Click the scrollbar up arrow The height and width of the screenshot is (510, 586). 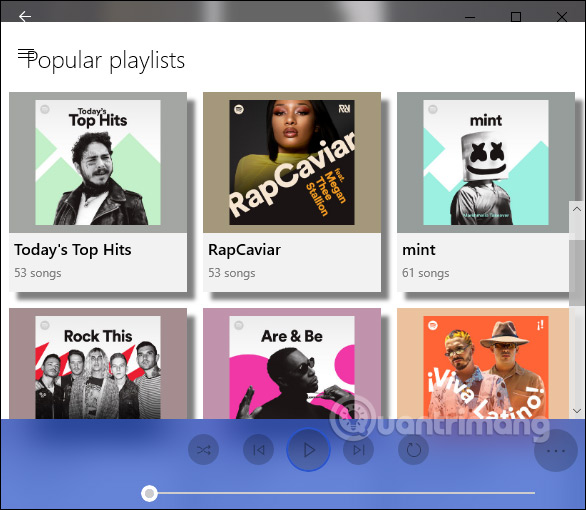(x=577, y=209)
